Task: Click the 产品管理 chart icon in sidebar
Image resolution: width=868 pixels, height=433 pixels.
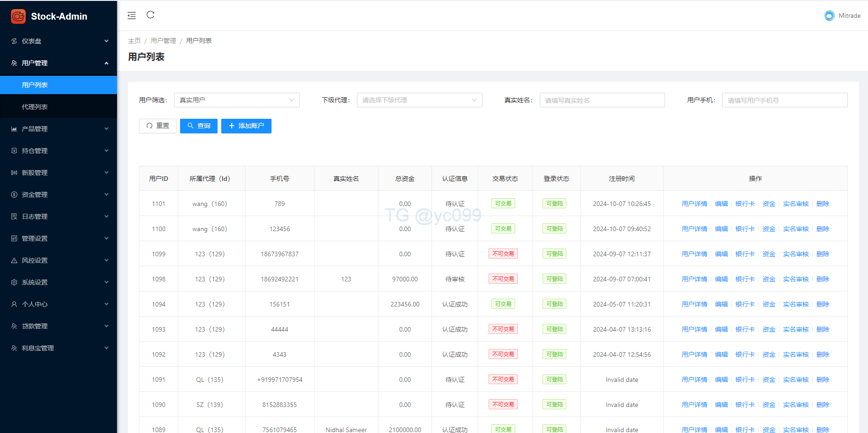Action: [x=14, y=129]
